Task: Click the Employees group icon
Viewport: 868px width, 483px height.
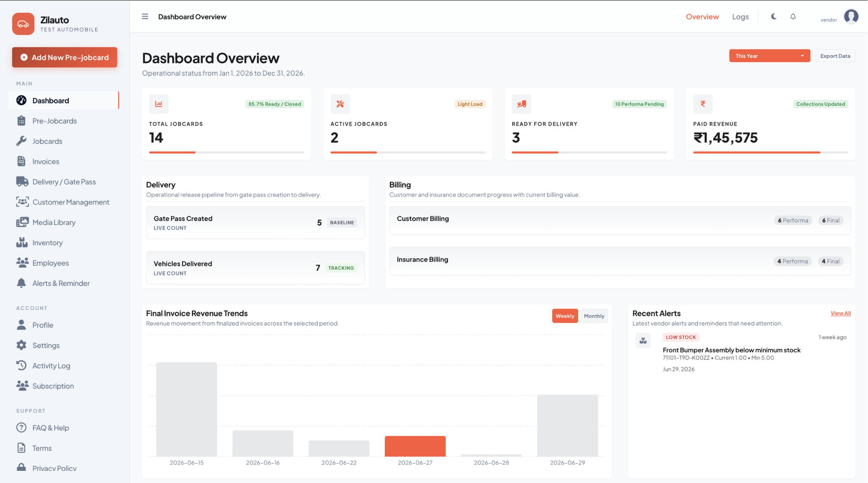Action: coord(22,263)
